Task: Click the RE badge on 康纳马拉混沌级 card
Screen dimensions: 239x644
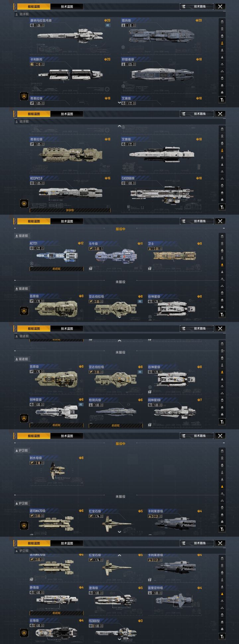Action: pyautogui.click(x=108, y=25)
